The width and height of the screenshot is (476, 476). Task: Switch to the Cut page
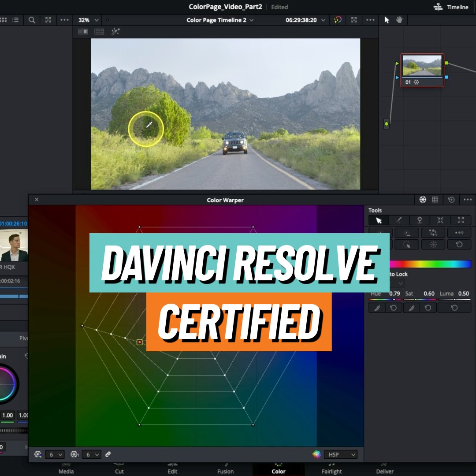click(x=119, y=469)
